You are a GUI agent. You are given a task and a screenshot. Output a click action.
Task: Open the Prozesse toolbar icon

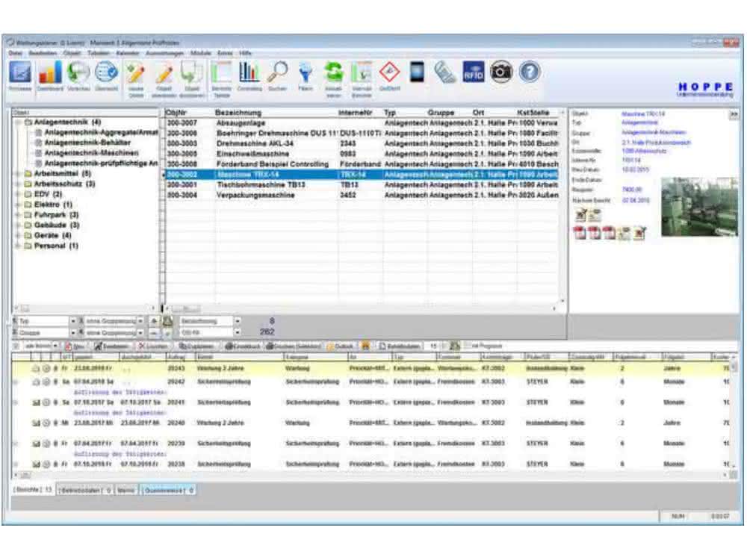[x=20, y=72]
